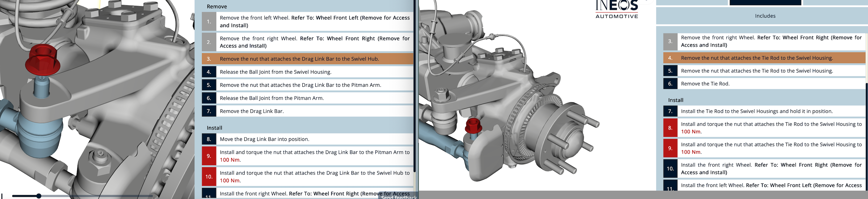Click the dark selected tab above Includes

point(765,2)
